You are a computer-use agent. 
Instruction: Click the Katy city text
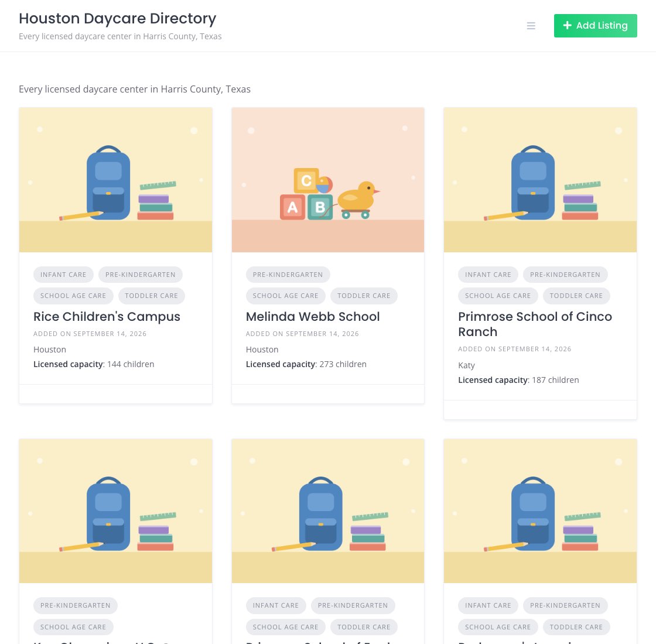pyautogui.click(x=466, y=365)
